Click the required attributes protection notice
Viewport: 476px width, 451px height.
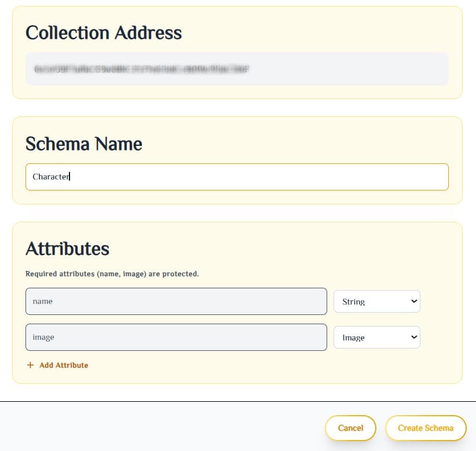coord(113,273)
